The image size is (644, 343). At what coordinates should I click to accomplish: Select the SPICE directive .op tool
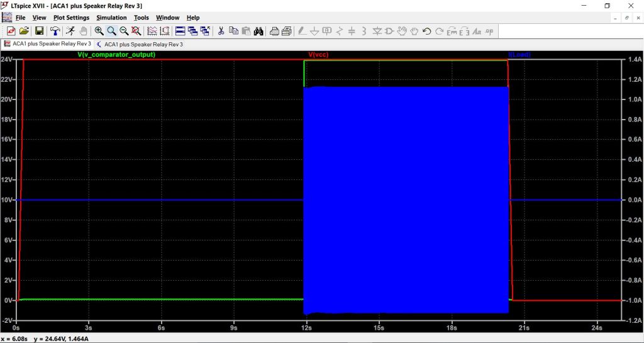pyautogui.click(x=489, y=31)
